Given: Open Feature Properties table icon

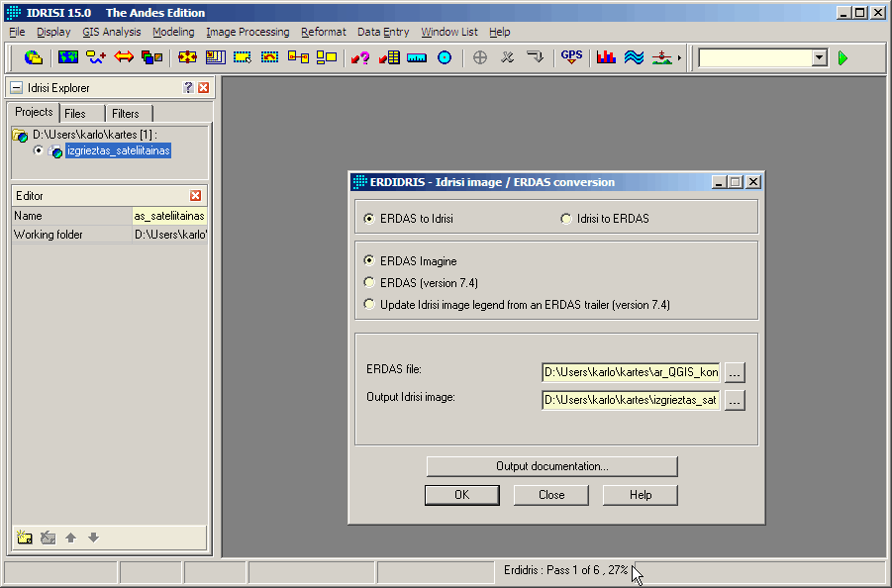Looking at the screenshot, I should click(x=389, y=57).
